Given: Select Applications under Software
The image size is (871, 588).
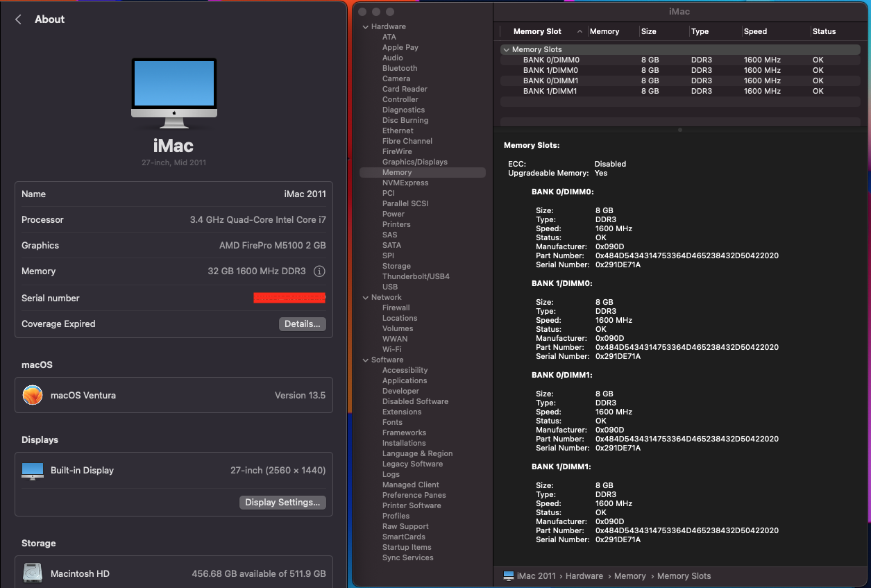Looking at the screenshot, I should tap(405, 381).
